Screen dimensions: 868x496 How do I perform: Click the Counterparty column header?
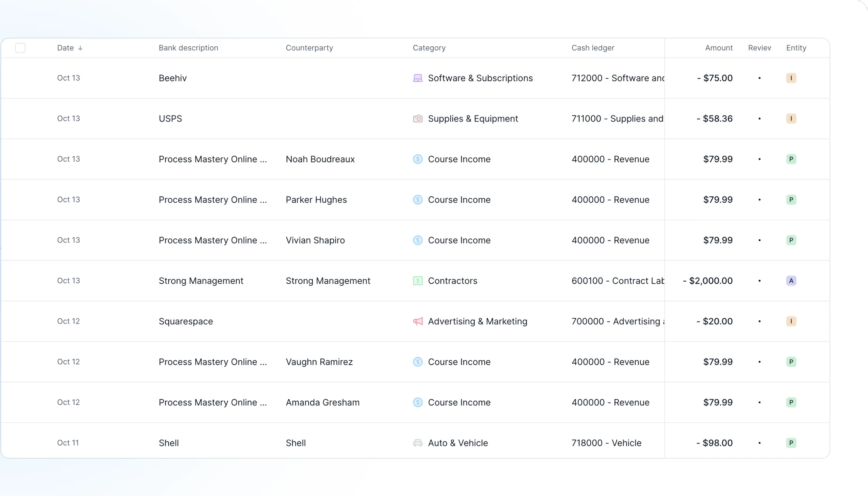309,48
